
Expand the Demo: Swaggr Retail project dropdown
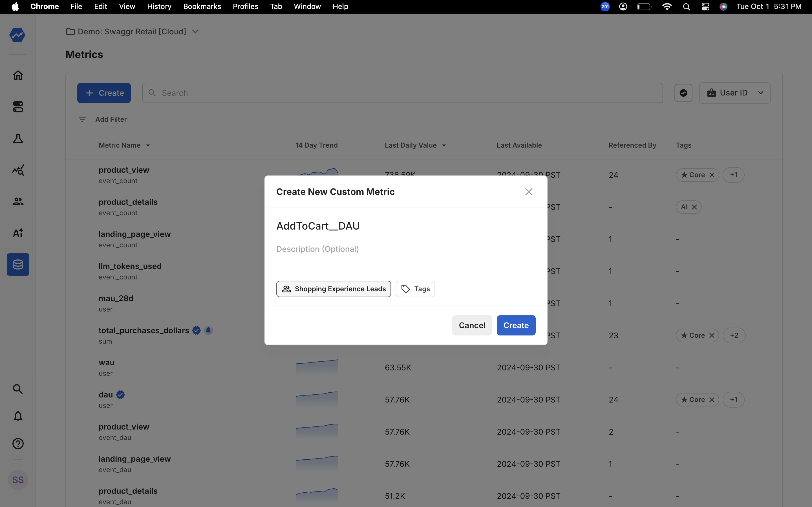point(195,32)
